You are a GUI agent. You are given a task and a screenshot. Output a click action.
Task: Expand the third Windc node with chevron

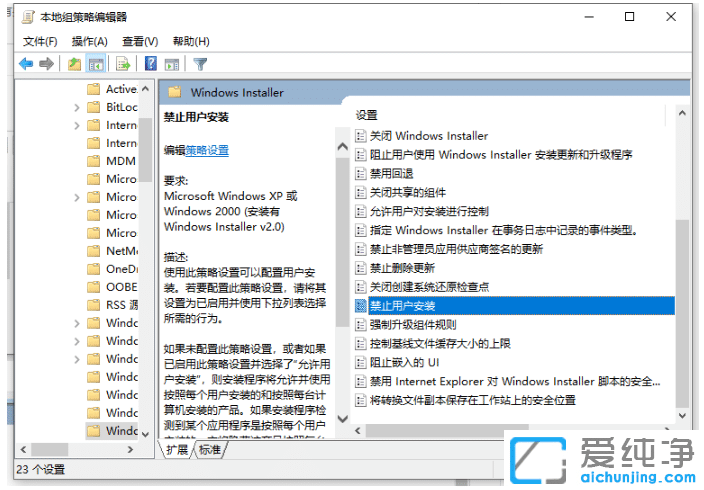point(77,359)
